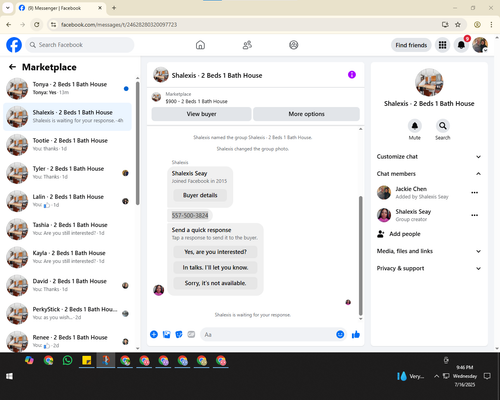500x400 pixels.
Task: Expand Media, files and links section
Action: click(429, 251)
